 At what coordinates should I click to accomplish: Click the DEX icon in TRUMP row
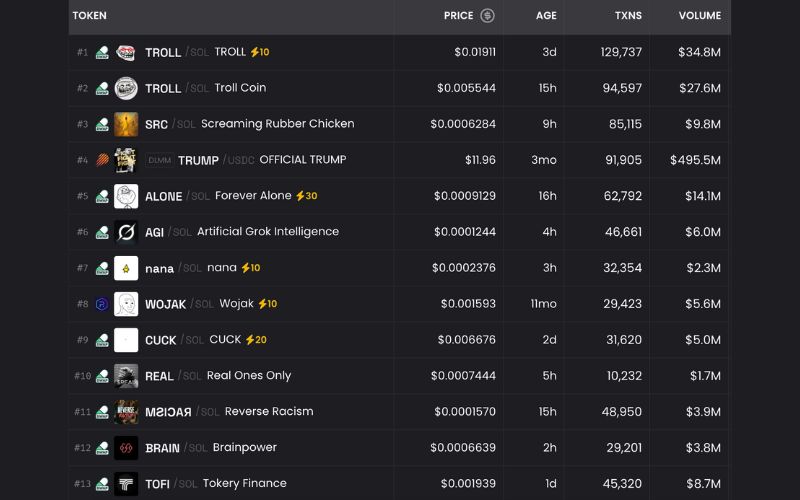pyautogui.click(x=102, y=160)
